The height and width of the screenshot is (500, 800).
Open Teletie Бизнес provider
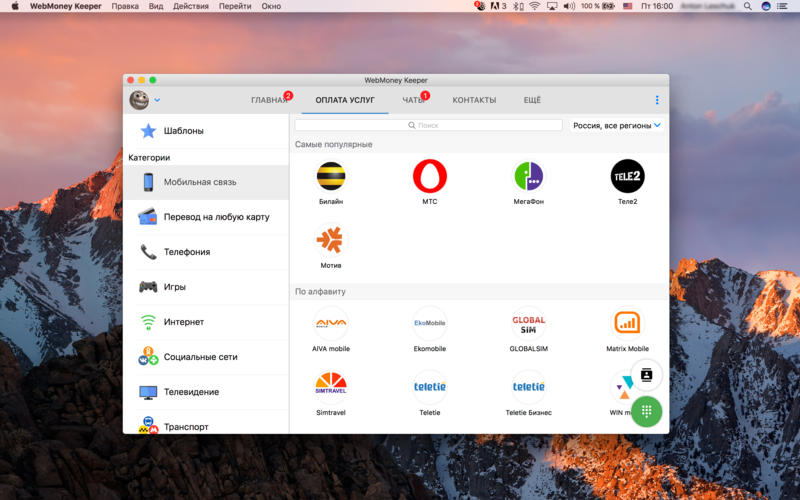click(x=529, y=387)
